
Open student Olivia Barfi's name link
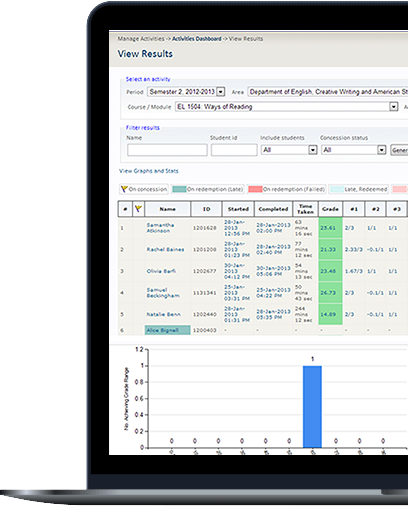tap(161, 271)
